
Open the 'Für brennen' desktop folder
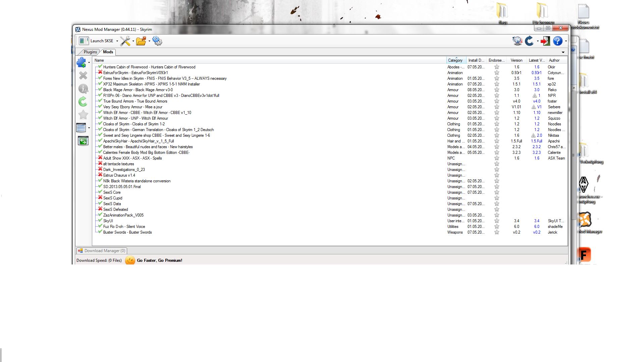[543, 13]
